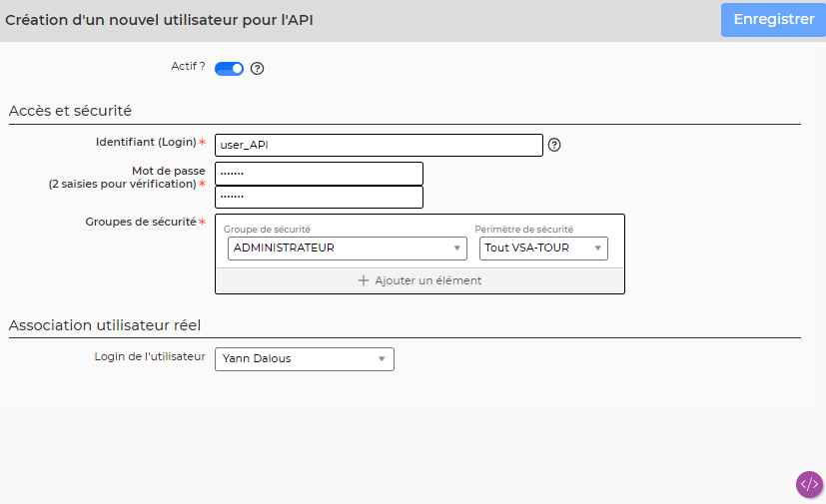The height and width of the screenshot is (504, 826).
Task: Click the Association utilisateur réel section heading
Action: pyautogui.click(x=105, y=325)
